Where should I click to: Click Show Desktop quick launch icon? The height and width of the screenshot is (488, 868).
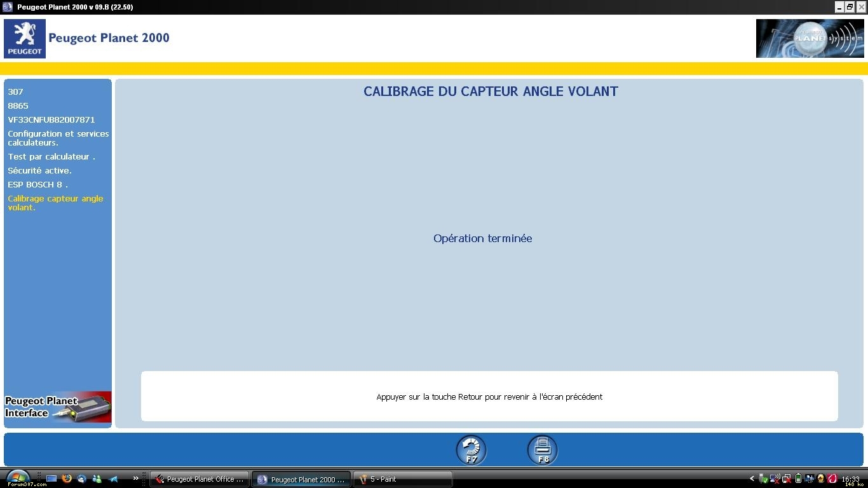(51, 478)
